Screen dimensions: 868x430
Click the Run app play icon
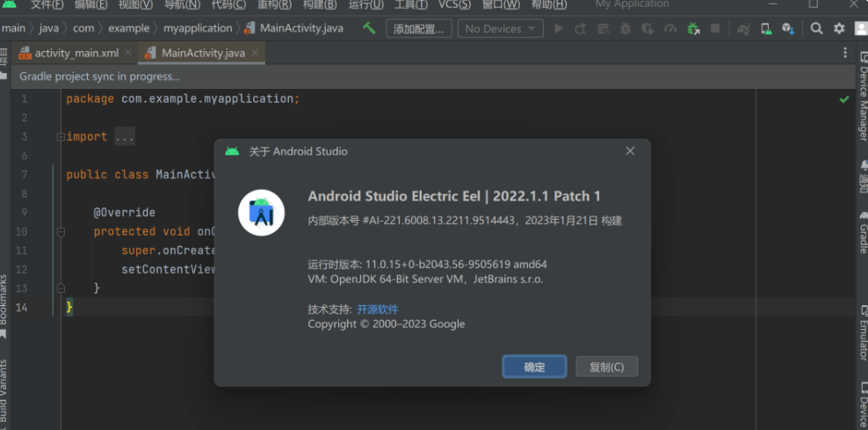pyautogui.click(x=559, y=28)
